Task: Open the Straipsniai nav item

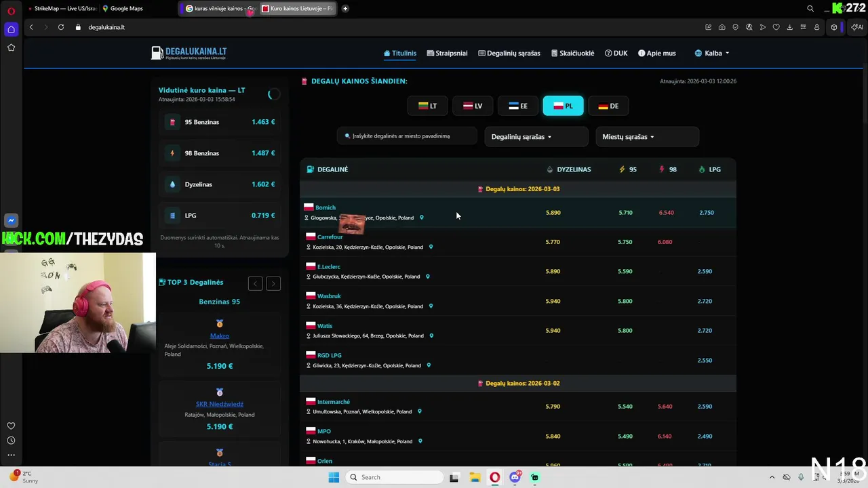Action: click(x=447, y=53)
